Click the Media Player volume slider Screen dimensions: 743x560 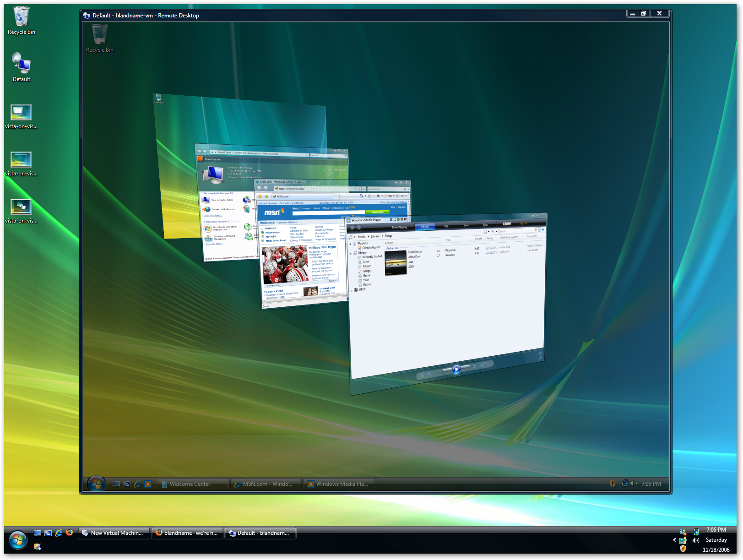[486, 364]
